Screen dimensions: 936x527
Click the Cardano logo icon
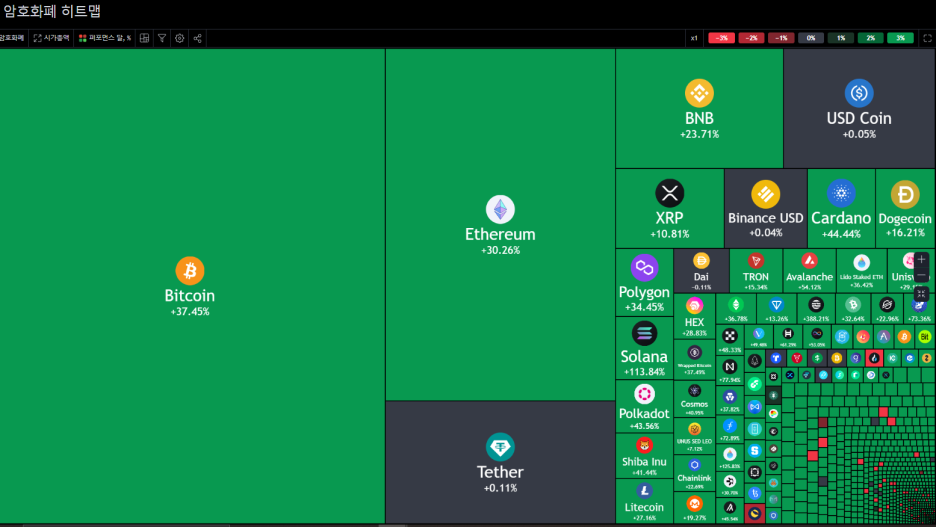841,193
